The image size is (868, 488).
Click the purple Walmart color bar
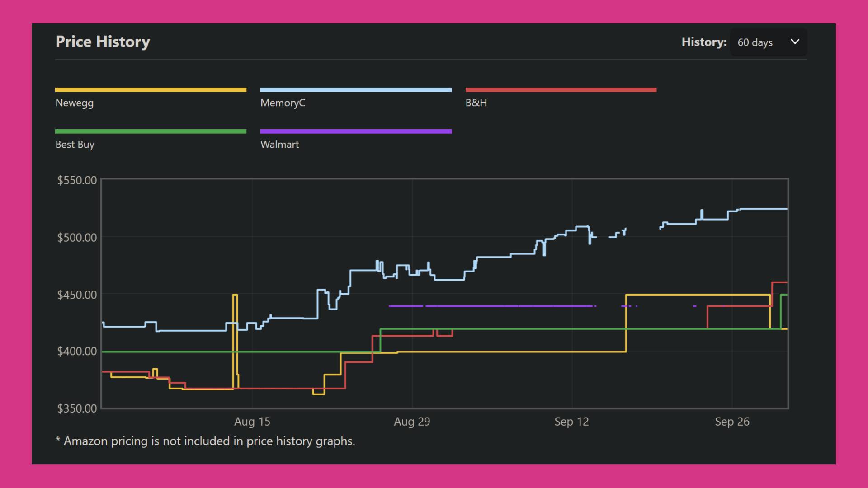click(356, 131)
